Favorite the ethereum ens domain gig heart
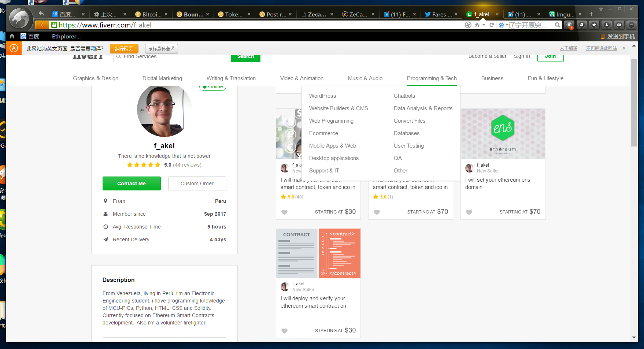 469,212
